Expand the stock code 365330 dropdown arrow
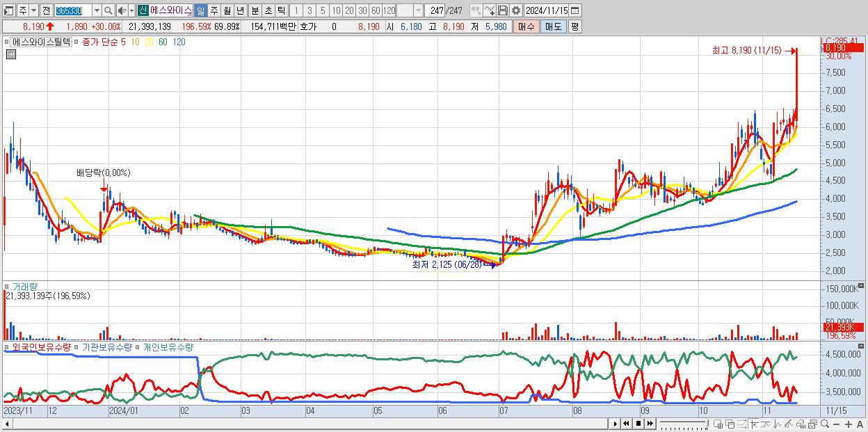Viewport: 868px width, 432px height. click(97, 10)
